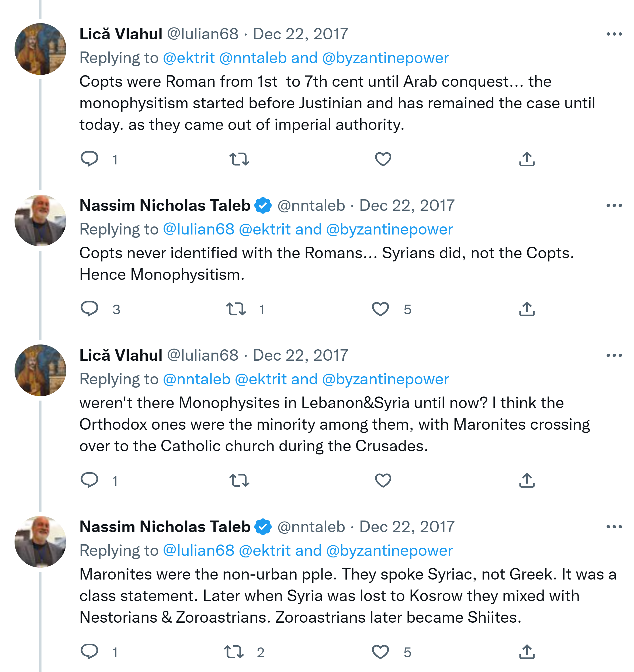Open more options on first Lică Vlahul tweet
Screen dimensions: 634x672
click(x=614, y=34)
